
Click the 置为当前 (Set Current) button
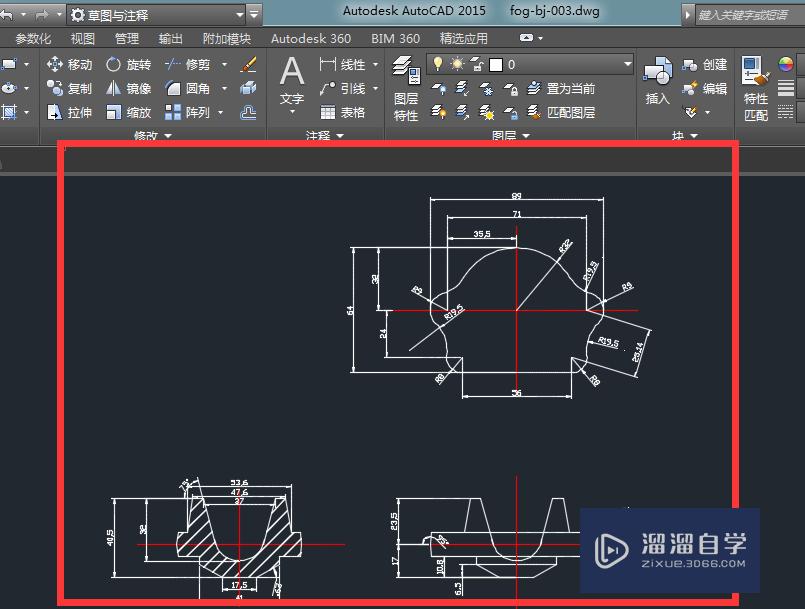568,89
